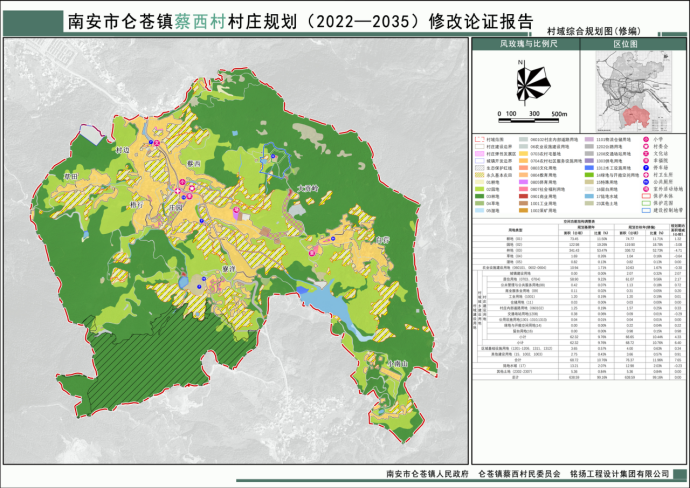Select the 文化站 symbol in the legend

coord(646,154)
